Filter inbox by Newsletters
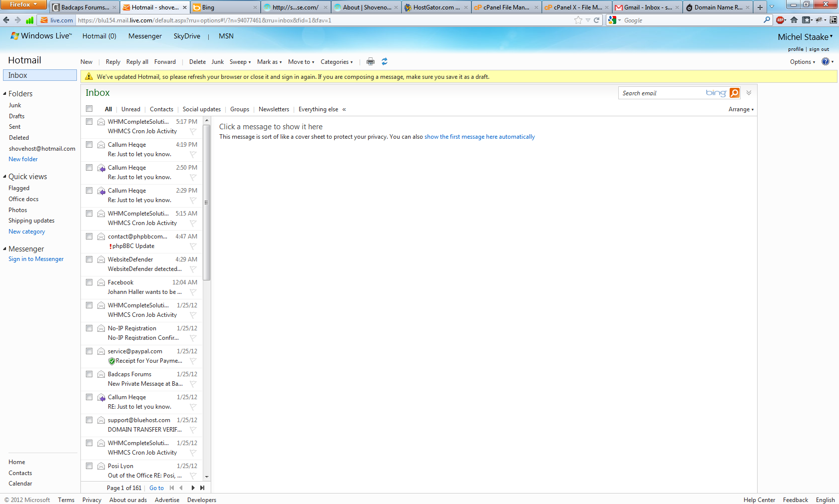 pyautogui.click(x=274, y=109)
